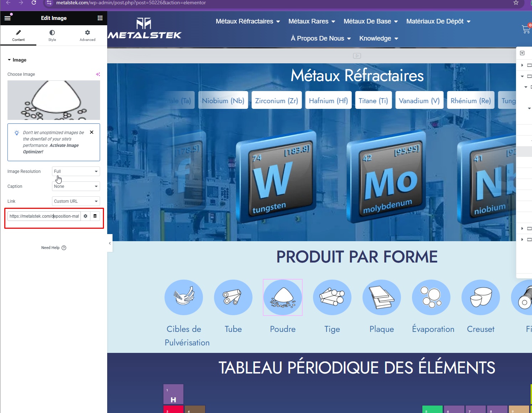Open the Image Resolution dropdown
The image size is (532, 413).
pyautogui.click(x=76, y=171)
